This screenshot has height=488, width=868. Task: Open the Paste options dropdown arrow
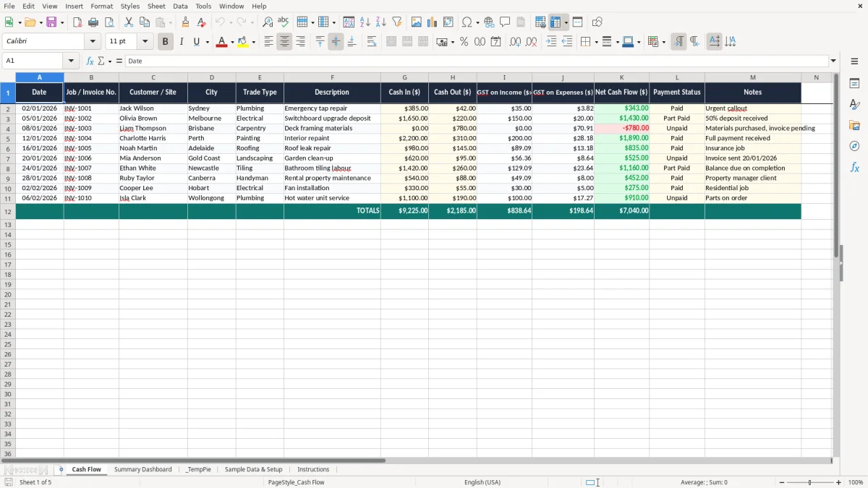(x=171, y=22)
